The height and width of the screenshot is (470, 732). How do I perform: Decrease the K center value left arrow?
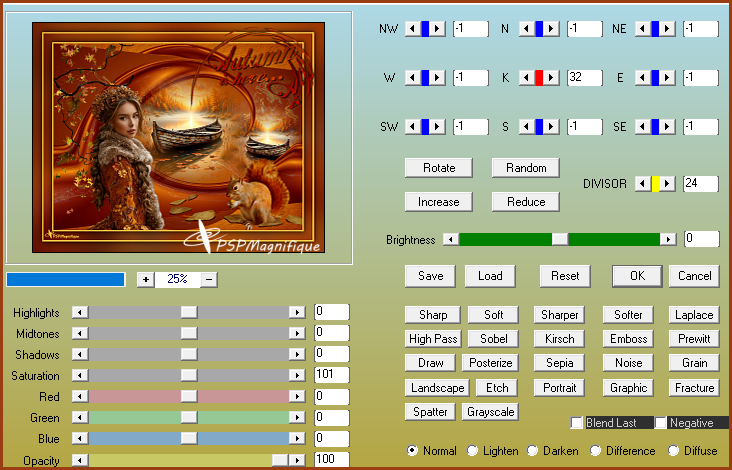(x=527, y=77)
